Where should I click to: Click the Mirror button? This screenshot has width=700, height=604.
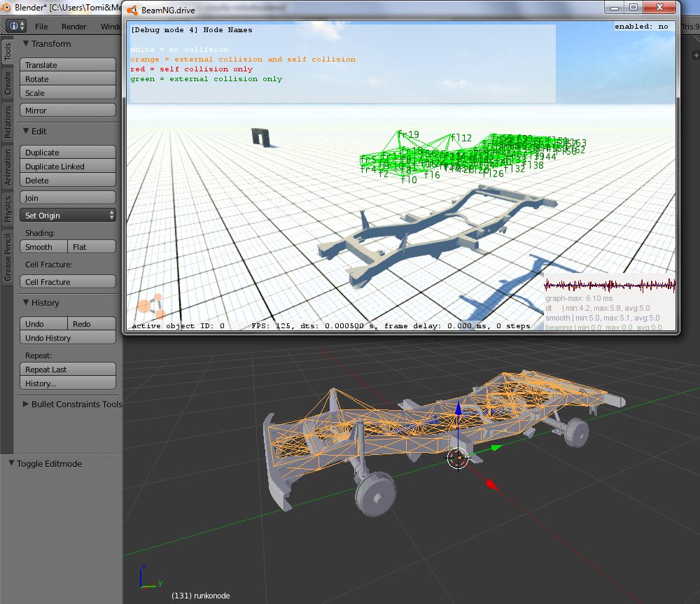tap(68, 111)
